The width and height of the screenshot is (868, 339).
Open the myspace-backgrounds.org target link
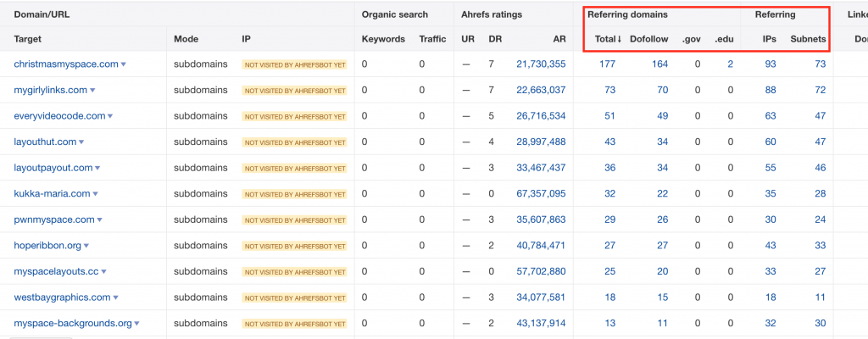(x=73, y=323)
